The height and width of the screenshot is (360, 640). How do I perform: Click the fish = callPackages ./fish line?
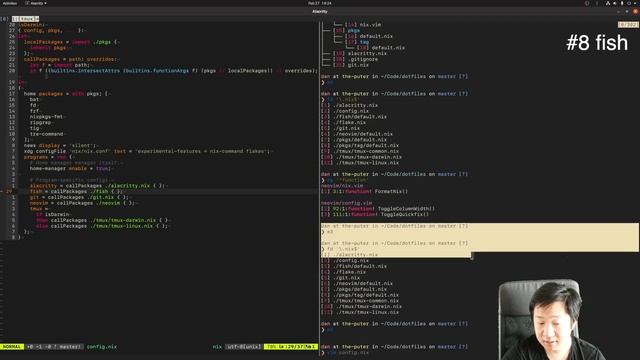pyautogui.click(x=76, y=191)
